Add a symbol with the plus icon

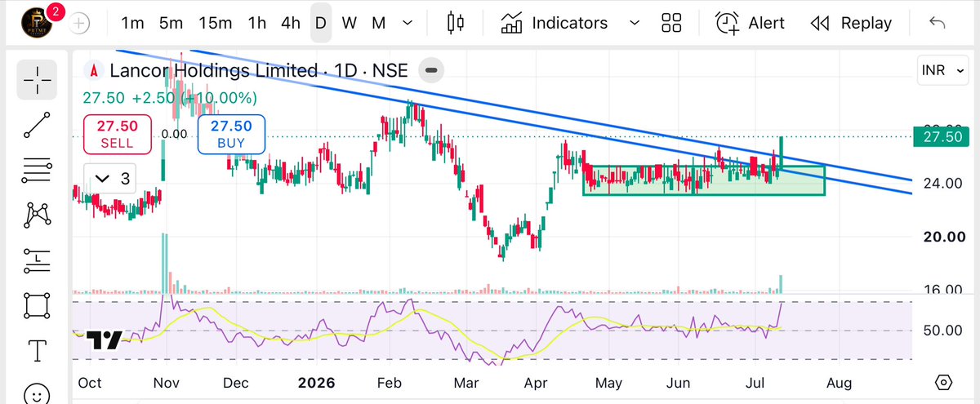(79, 23)
